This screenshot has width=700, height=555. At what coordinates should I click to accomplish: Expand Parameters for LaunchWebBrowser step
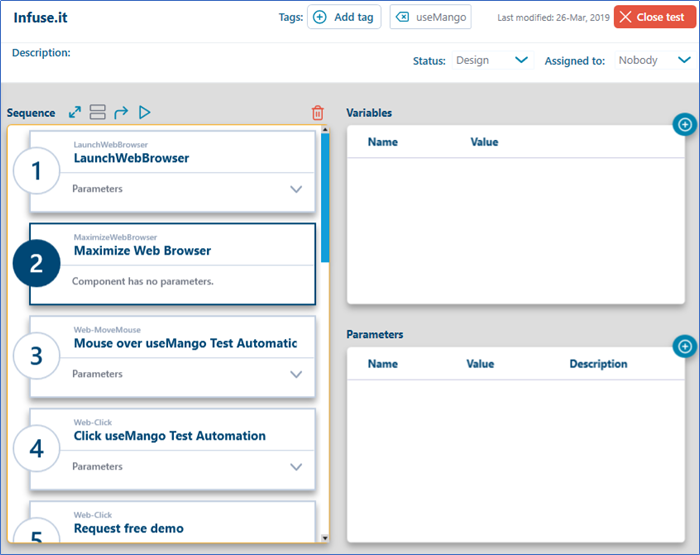click(x=296, y=189)
